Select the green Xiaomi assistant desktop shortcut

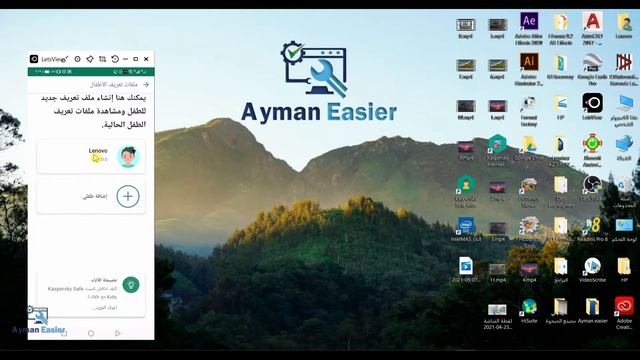point(593,150)
